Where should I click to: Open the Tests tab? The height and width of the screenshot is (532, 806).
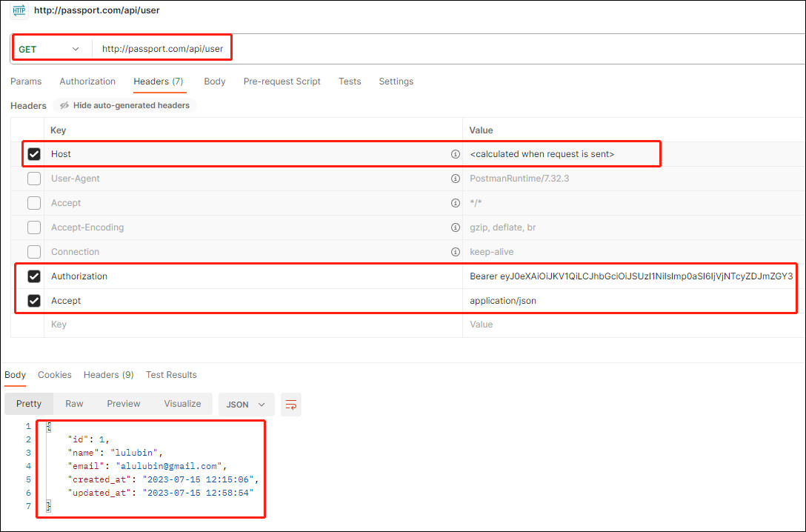[350, 82]
